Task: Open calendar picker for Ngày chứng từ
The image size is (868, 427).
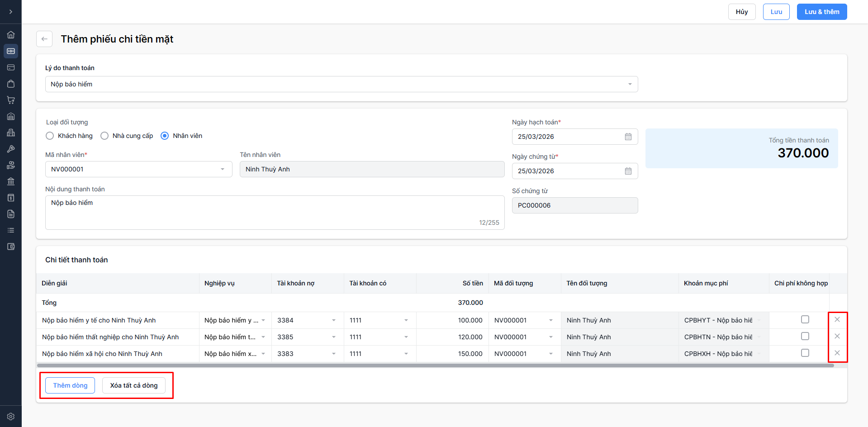Action: click(628, 171)
